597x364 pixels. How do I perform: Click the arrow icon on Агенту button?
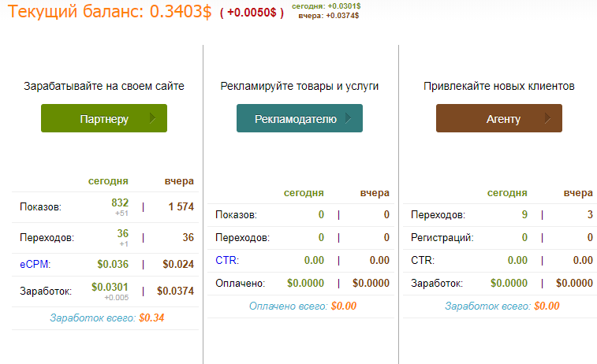547,119
